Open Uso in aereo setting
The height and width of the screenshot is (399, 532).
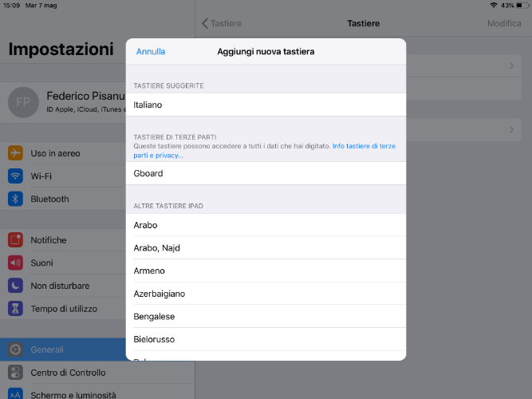63,153
